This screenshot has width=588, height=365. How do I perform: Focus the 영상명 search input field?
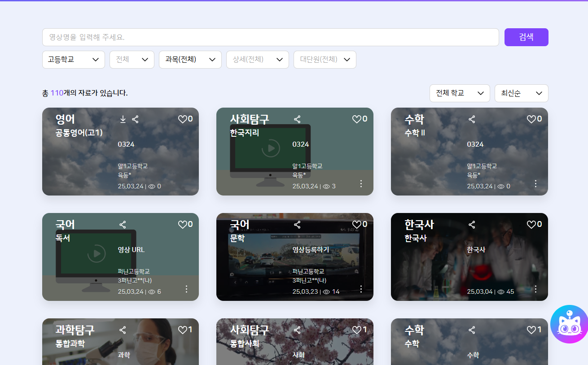(x=271, y=37)
